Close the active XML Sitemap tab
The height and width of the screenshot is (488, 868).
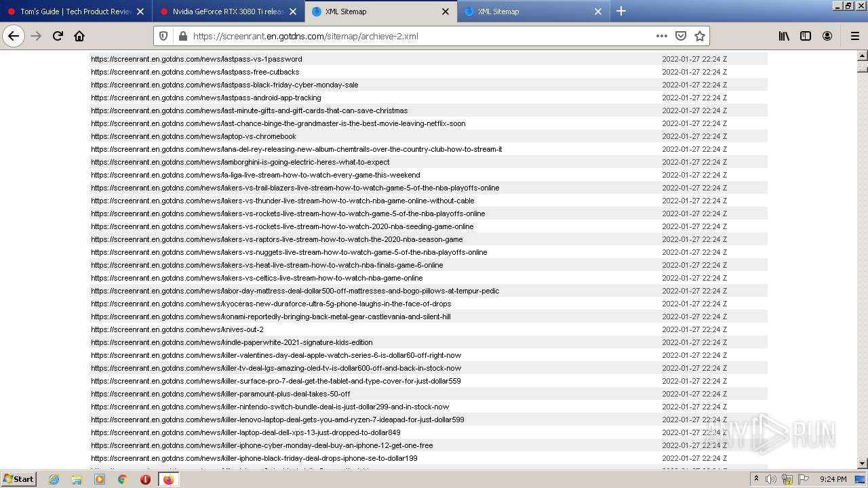pyautogui.click(x=446, y=12)
